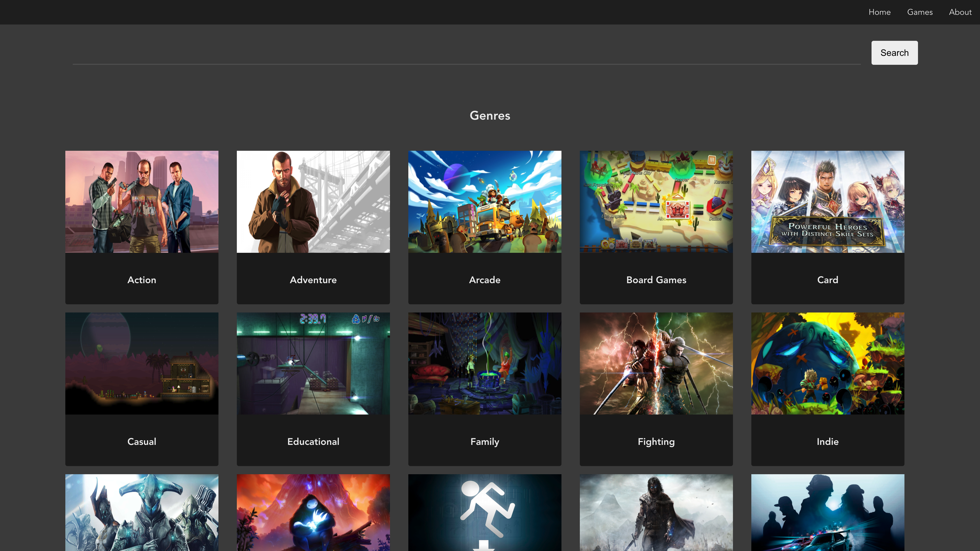Click the Arcade genre artwork
Viewport: 980px width, 551px height.
(x=485, y=202)
